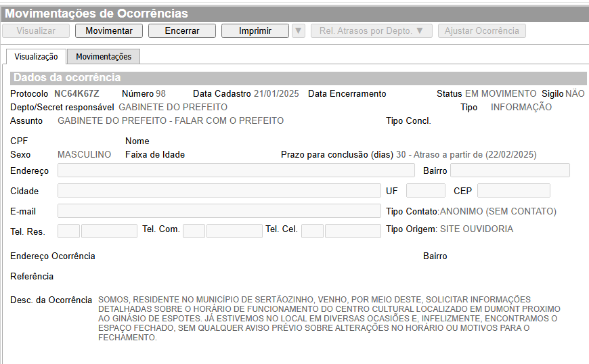This screenshot has width=589, height=364.
Task: Select the Visualização tab
Action: coord(36,57)
